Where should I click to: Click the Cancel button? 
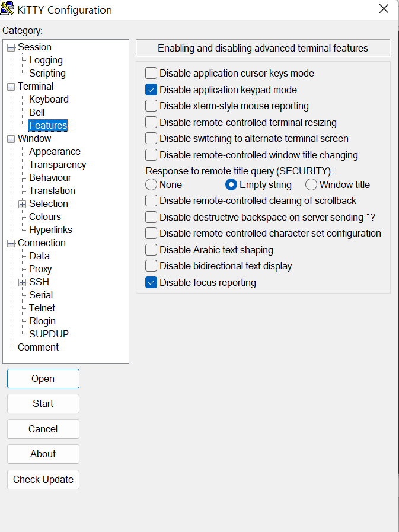click(43, 429)
